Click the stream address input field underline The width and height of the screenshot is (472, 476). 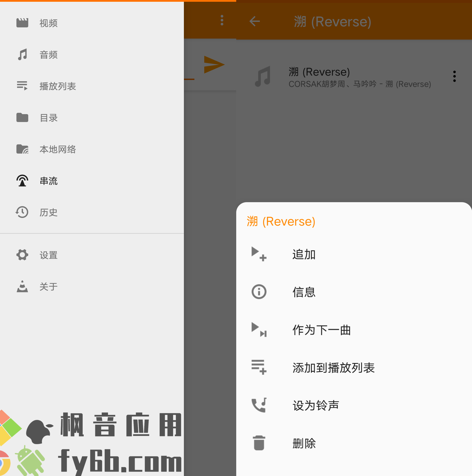[189, 79]
